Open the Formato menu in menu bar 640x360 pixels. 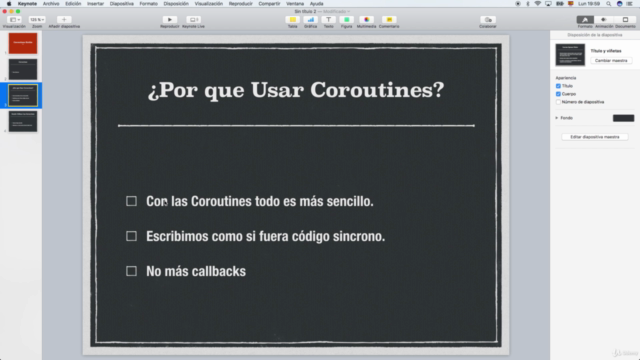pos(149,4)
